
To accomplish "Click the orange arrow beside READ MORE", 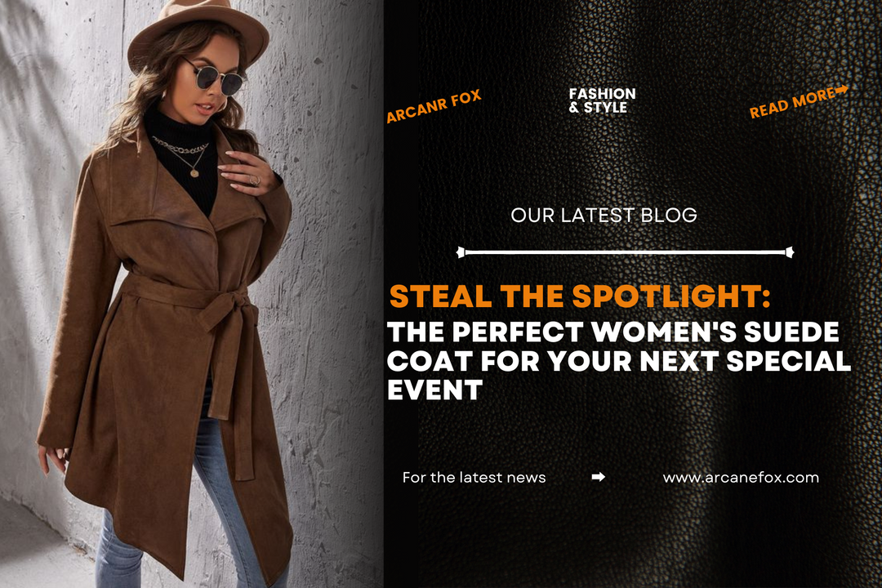I will (x=841, y=90).
